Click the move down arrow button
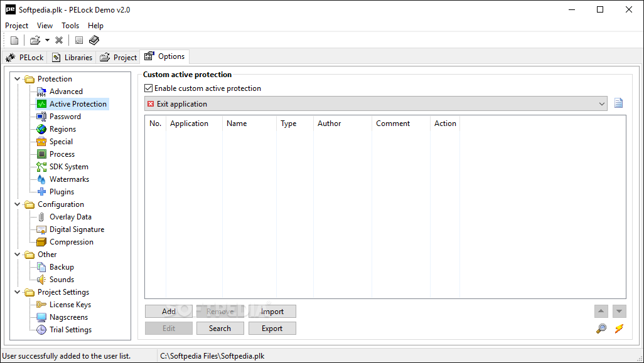Image resolution: width=644 pixels, height=363 pixels. [x=620, y=312]
